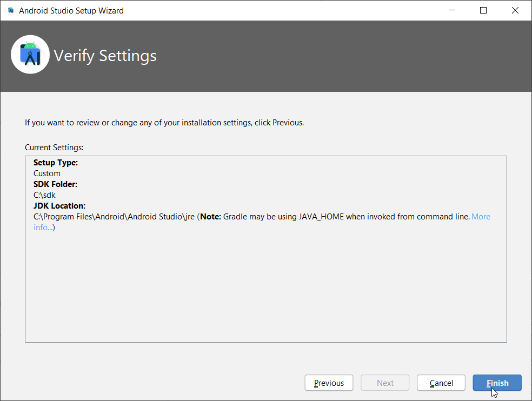Click the Android Studio logo in header
Screen dimensions: 532x401
(x=30, y=55)
